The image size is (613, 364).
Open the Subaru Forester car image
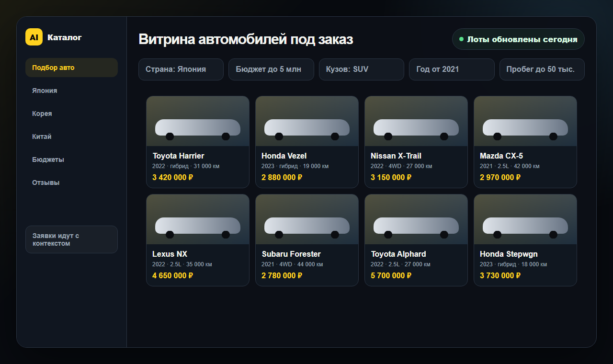point(307,219)
